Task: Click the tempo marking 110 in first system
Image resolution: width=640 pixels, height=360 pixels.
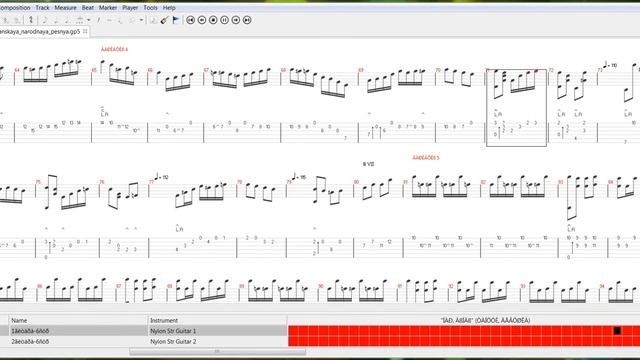Action: click(610, 65)
